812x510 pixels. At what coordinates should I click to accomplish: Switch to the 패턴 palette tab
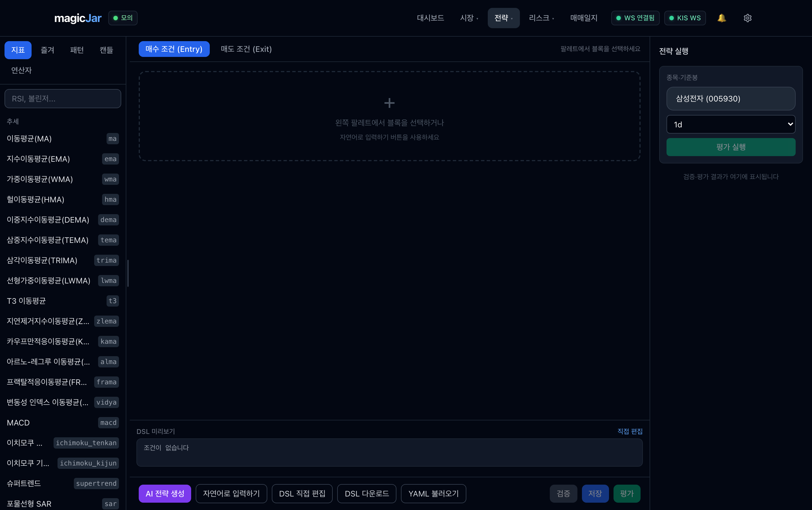76,50
